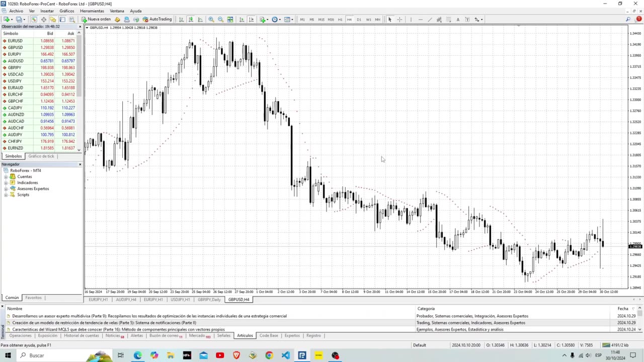Close the Navigator panel
This screenshot has height=362, width=644.
pos(79,164)
